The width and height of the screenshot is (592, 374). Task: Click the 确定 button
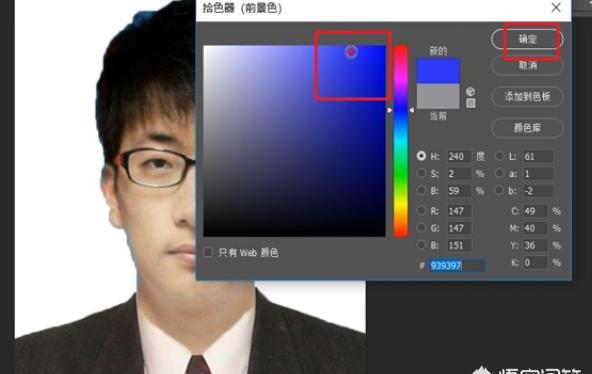pyautogui.click(x=527, y=39)
